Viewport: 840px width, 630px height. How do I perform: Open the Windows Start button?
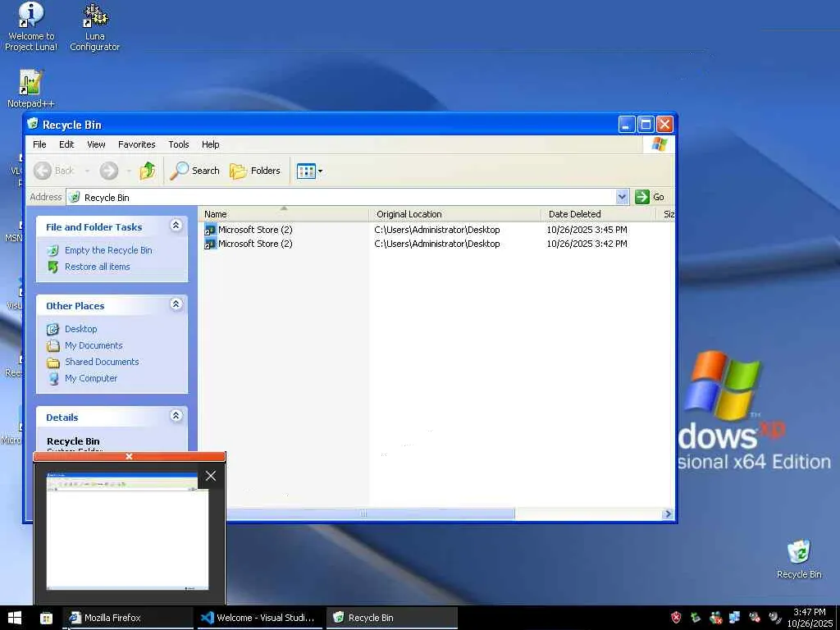click(15, 618)
